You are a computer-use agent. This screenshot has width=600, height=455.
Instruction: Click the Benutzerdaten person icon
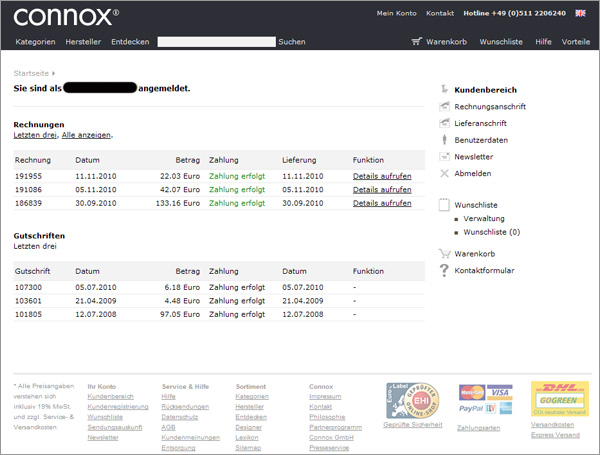(x=444, y=140)
